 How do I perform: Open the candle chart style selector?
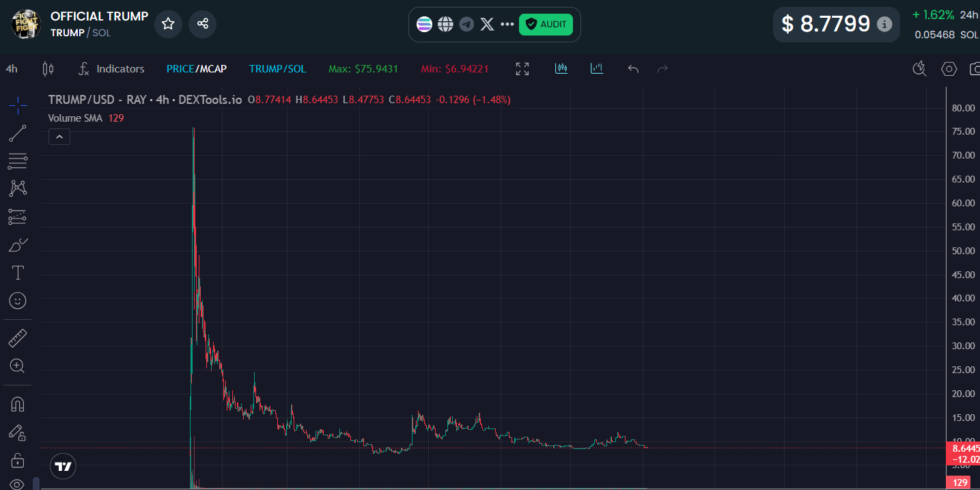point(48,69)
